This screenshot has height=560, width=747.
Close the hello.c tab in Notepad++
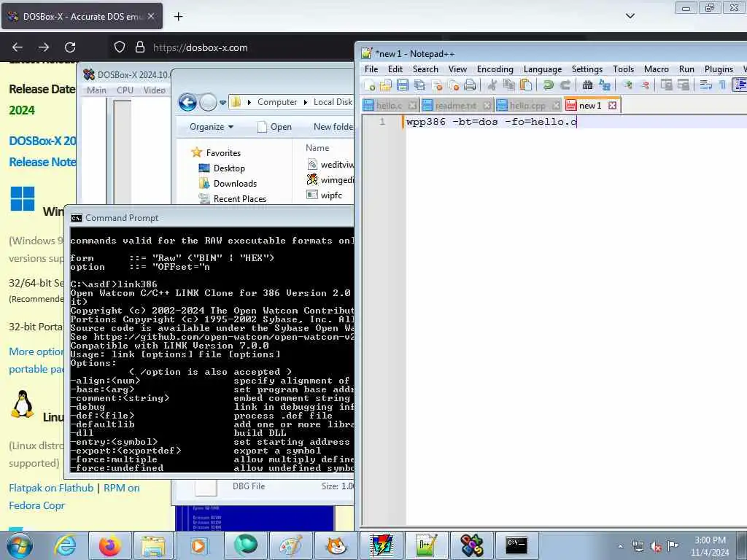[413, 105]
